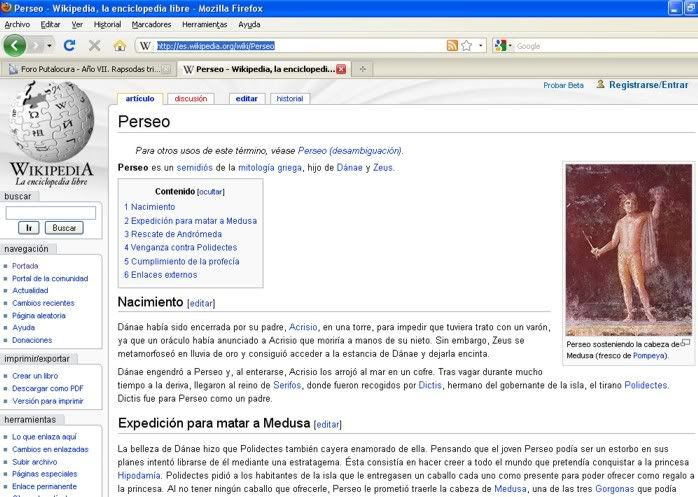The height and width of the screenshot is (497, 698).
Task: Click in the Google search box
Action: pos(605,46)
